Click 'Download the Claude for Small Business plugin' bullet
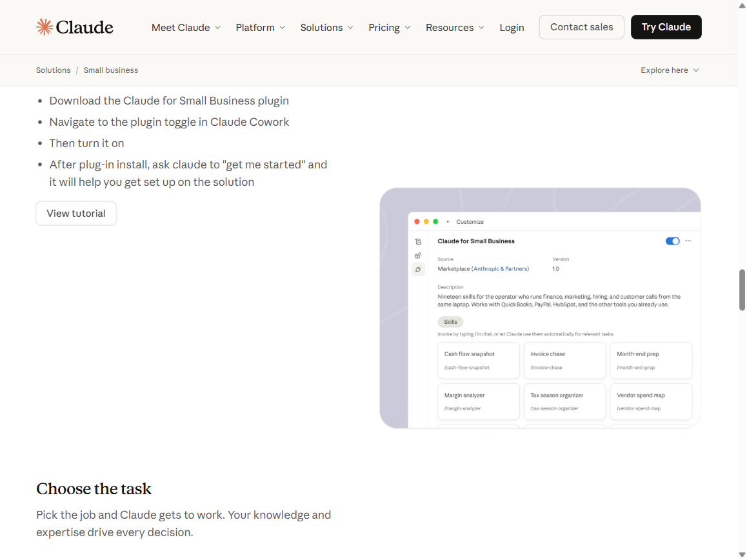The height and width of the screenshot is (560, 747). point(169,101)
